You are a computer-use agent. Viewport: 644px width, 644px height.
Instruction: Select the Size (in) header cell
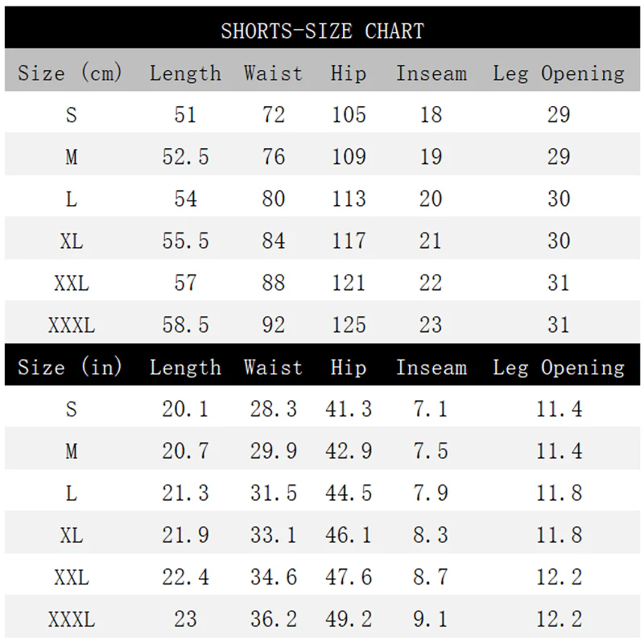pos(70,367)
